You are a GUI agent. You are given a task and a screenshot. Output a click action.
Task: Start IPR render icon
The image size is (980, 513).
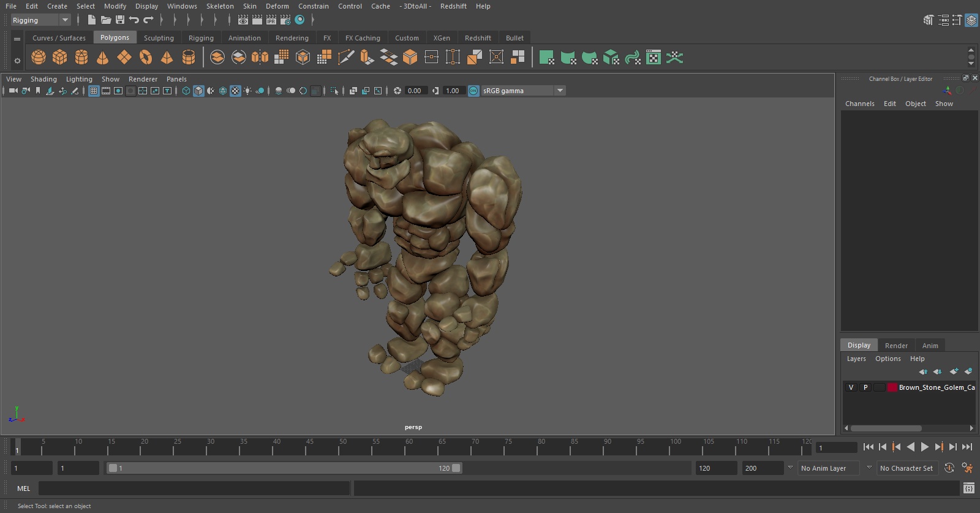point(271,20)
